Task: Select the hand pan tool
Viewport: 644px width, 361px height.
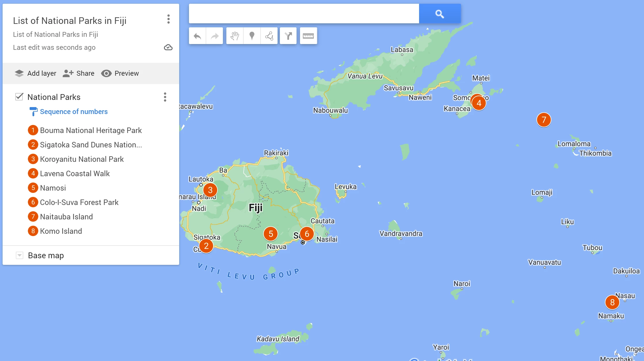Action: [235, 36]
